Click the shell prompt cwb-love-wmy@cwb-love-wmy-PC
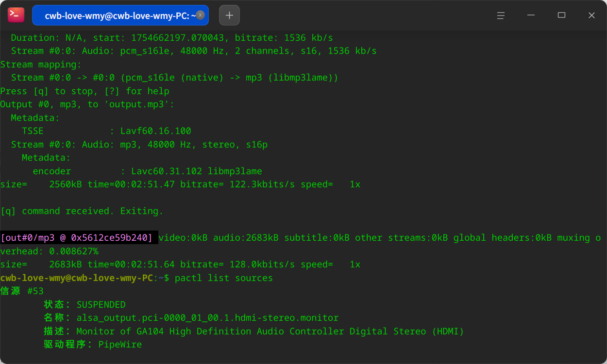 77,278
